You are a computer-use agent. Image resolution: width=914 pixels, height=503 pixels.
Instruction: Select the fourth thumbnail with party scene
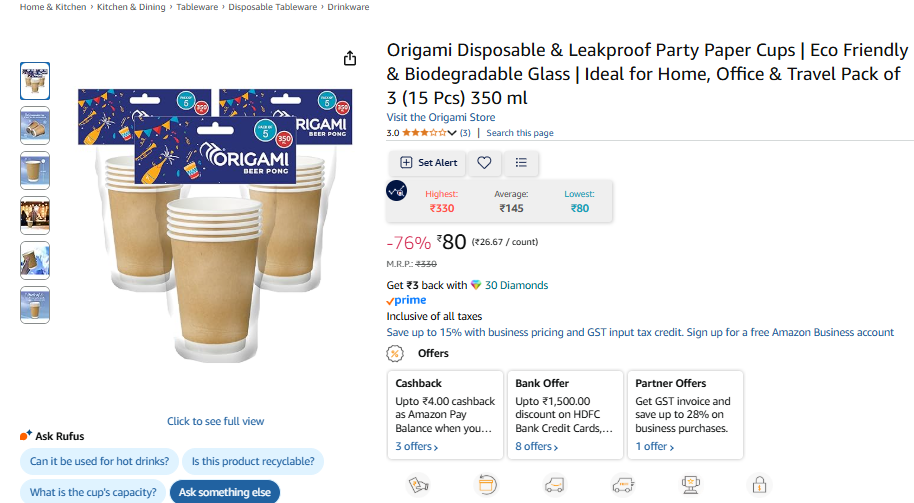point(35,216)
